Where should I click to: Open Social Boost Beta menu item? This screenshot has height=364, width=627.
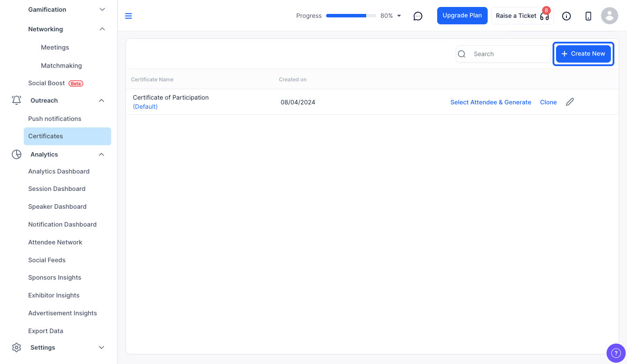pos(56,83)
